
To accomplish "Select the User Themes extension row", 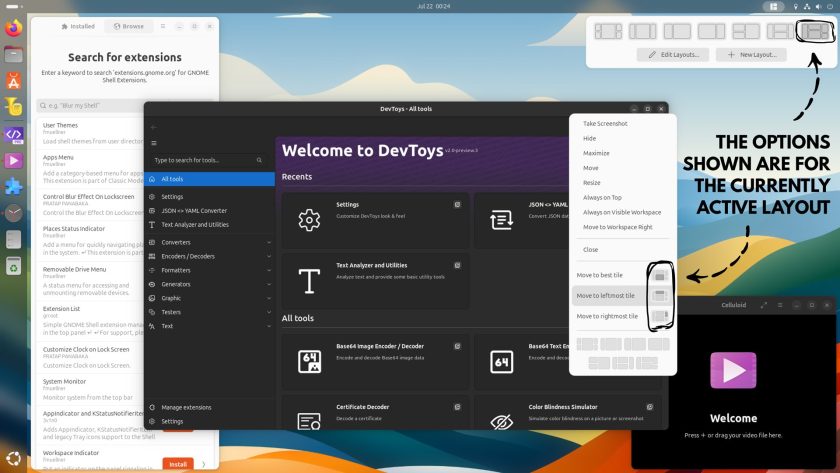I will pyautogui.click(x=90, y=133).
